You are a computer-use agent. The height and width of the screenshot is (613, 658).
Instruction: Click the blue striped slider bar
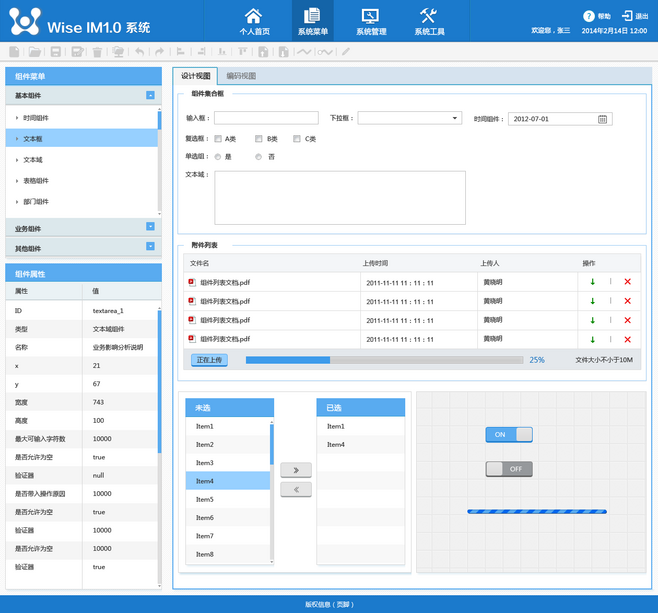536,511
